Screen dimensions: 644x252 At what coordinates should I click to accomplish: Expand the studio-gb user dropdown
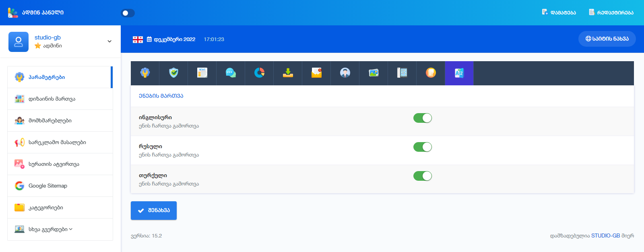pyautogui.click(x=109, y=41)
